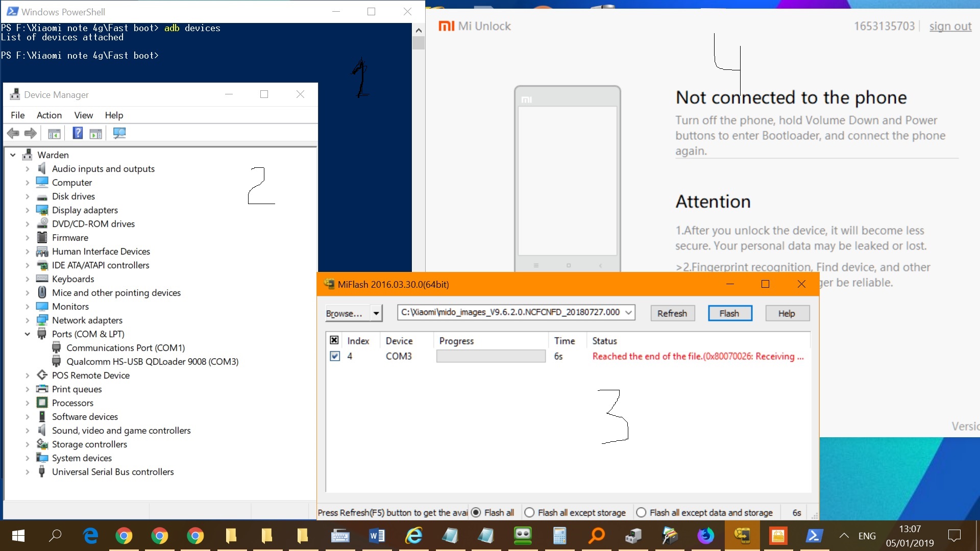Show hidden tray icons chevron
Viewport: 980px width, 551px height.
pyautogui.click(x=844, y=536)
